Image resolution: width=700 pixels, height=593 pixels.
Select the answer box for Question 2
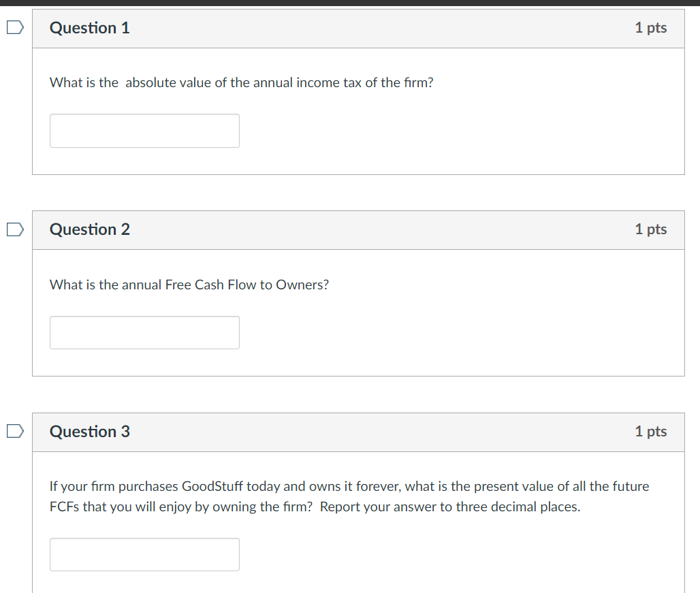point(144,332)
